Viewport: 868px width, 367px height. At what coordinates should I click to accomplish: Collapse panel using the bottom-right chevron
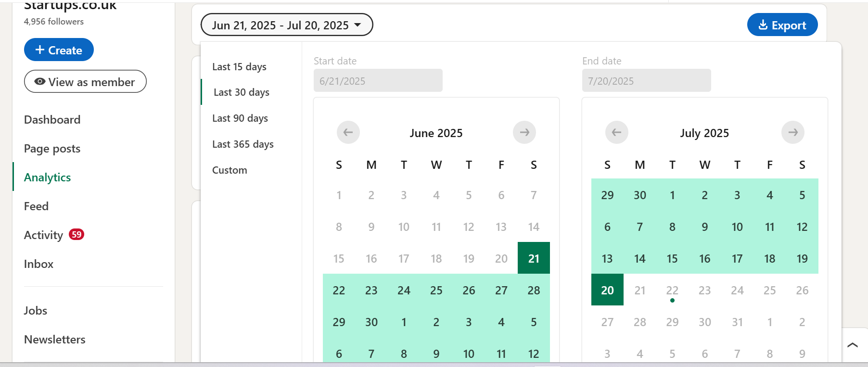pos(853,345)
